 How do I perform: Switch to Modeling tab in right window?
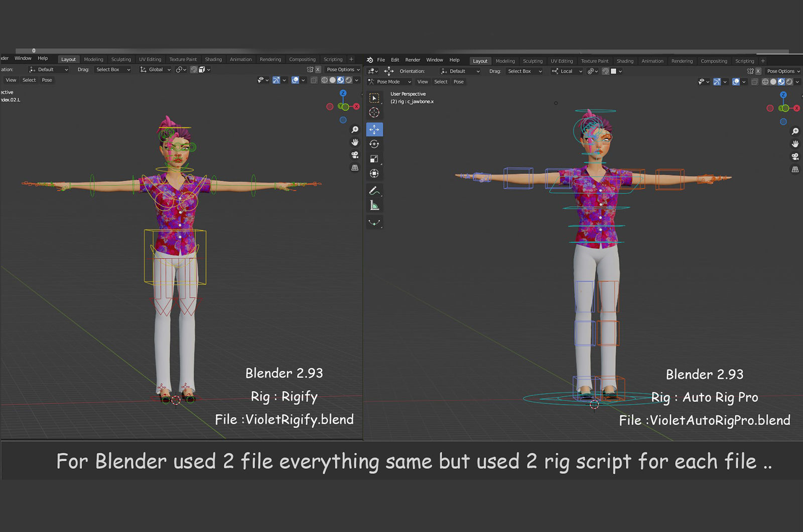pyautogui.click(x=505, y=61)
